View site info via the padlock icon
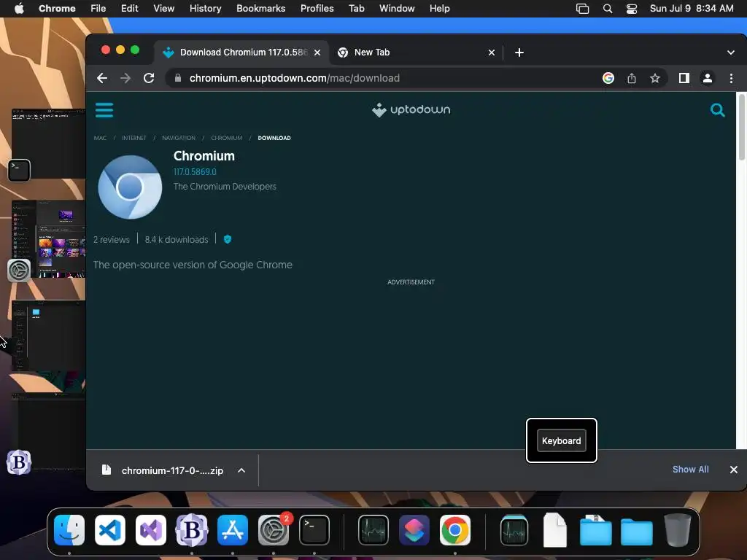The height and width of the screenshot is (560, 747). pyautogui.click(x=178, y=78)
